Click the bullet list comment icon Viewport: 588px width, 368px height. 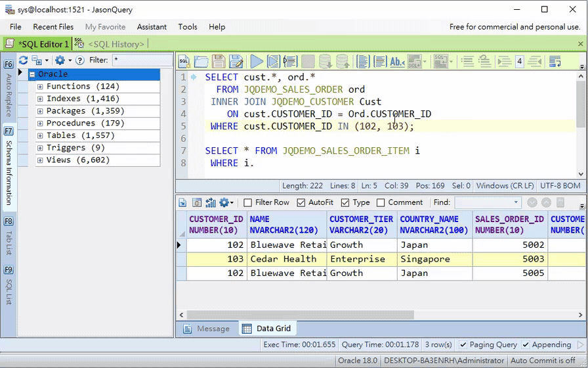pyautogui.click(x=468, y=61)
